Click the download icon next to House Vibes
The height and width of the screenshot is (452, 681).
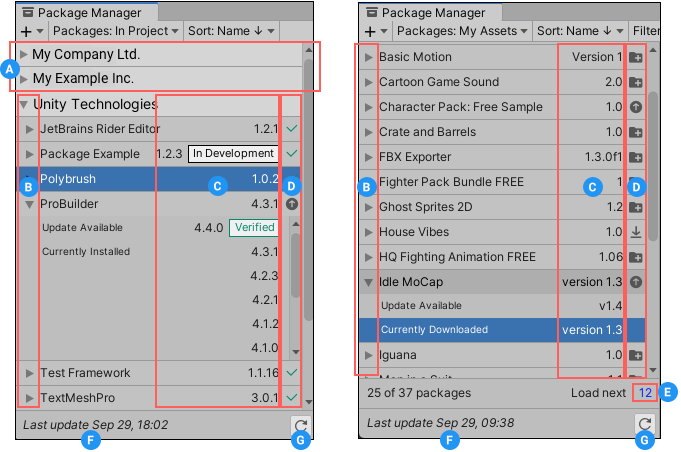[x=636, y=232]
